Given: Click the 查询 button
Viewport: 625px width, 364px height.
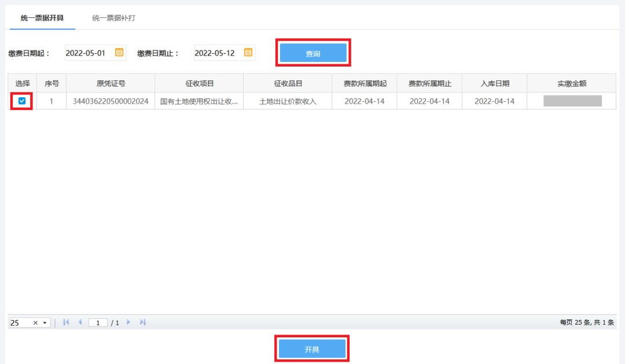Looking at the screenshot, I should (313, 53).
